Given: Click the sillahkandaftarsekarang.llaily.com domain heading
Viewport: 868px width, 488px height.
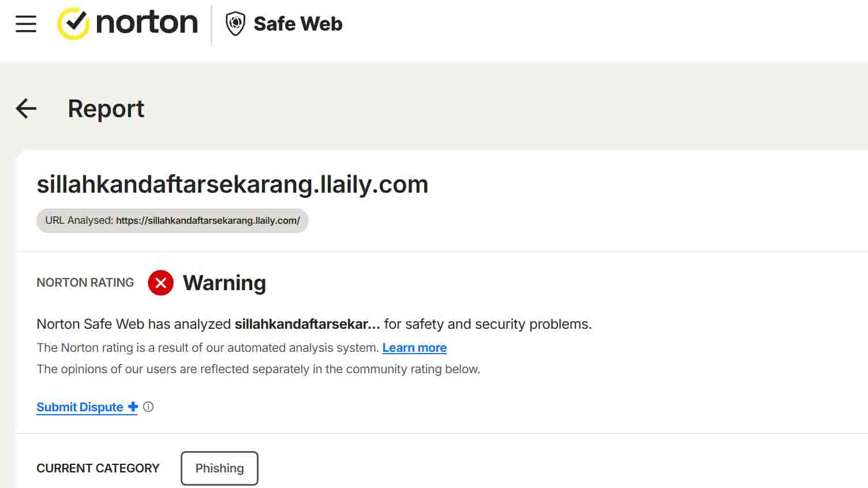Looking at the screenshot, I should tap(232, 185).
